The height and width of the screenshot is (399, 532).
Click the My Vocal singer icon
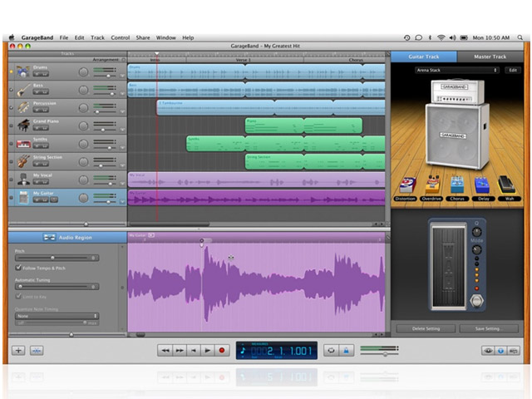[x=23, y=180]
